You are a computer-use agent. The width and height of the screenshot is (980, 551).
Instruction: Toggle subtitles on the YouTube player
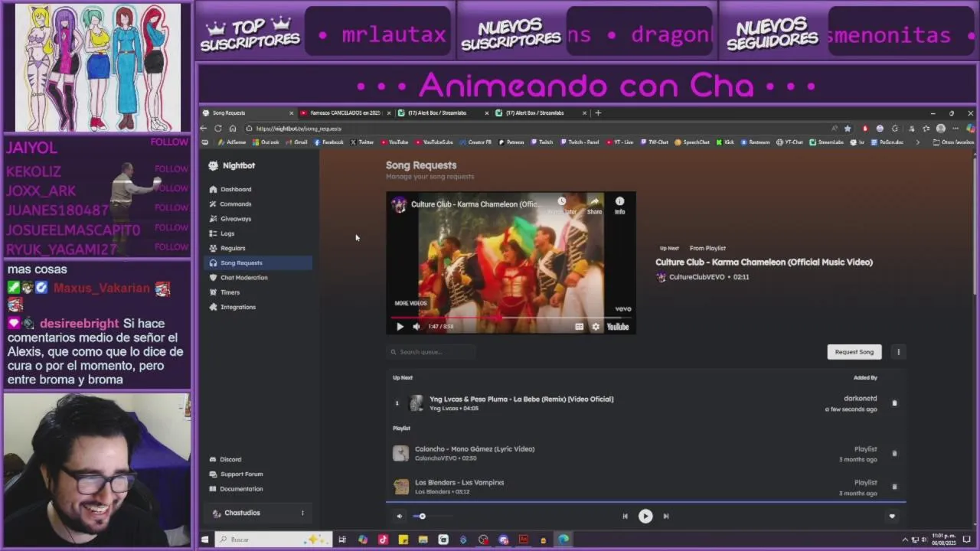580,327
